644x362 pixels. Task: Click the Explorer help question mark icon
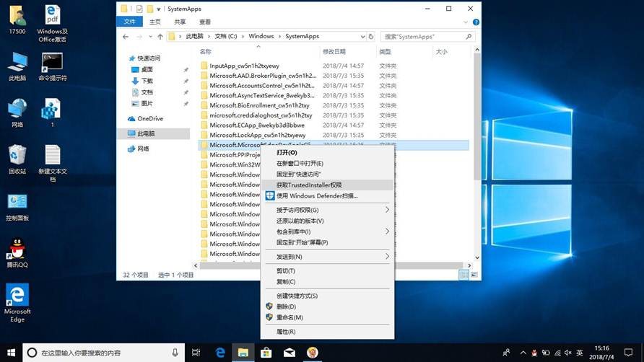click(476, 22)
